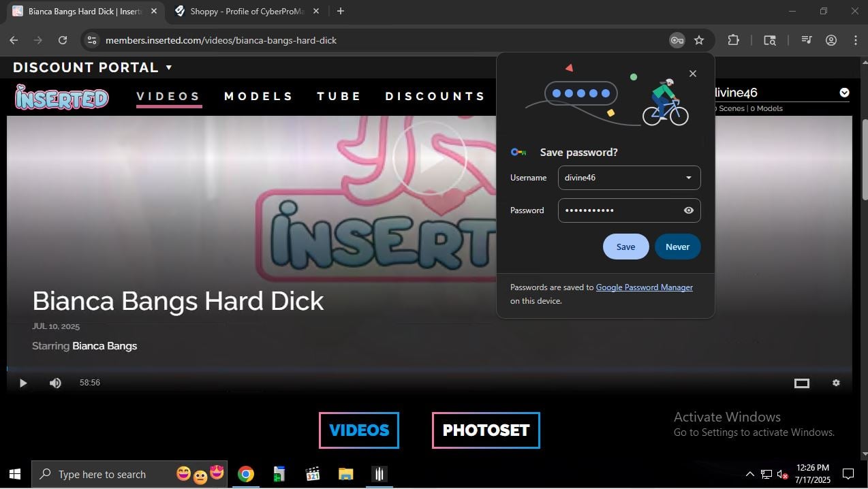Viewport: 868px width, 489px height.
Task: Show the password with the eye icon
Action: [689, 210]
